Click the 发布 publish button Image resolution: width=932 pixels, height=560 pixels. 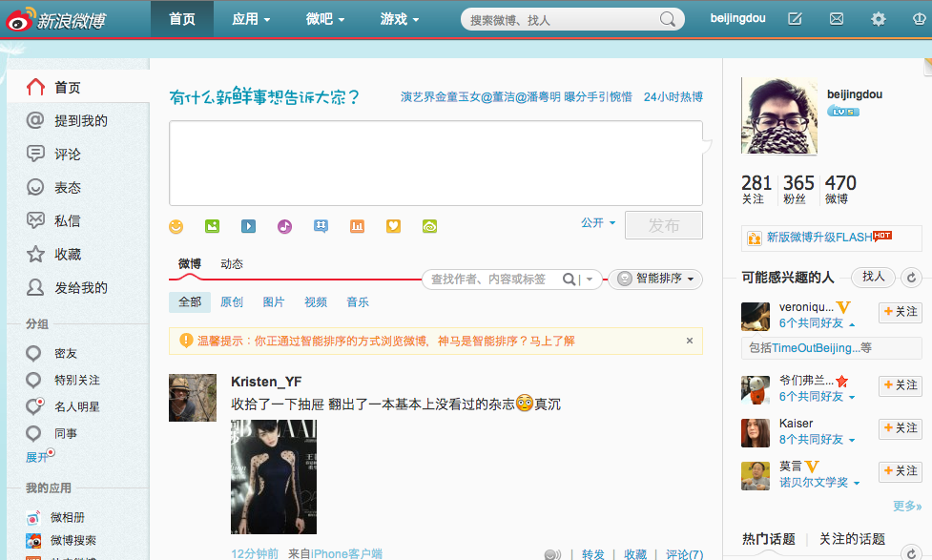tap(663, 225)
